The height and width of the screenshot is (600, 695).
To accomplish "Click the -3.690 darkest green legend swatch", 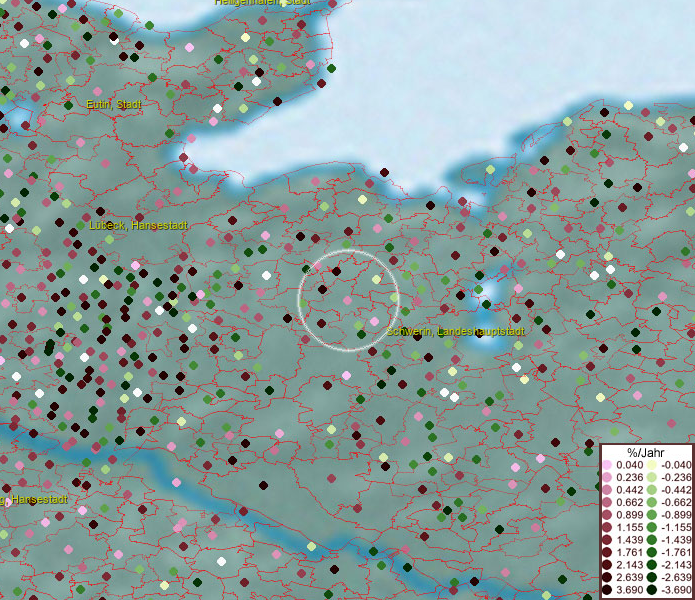I will pos(651,590).
